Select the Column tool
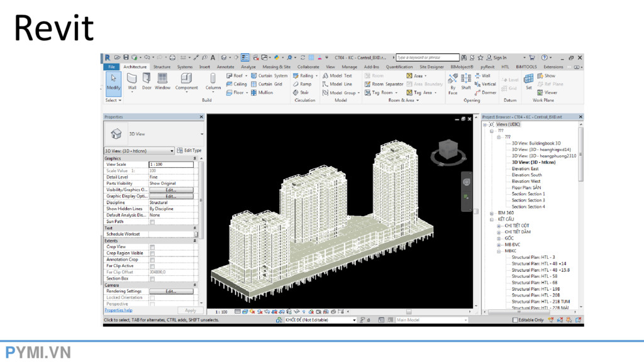 (x=213, y=82)
